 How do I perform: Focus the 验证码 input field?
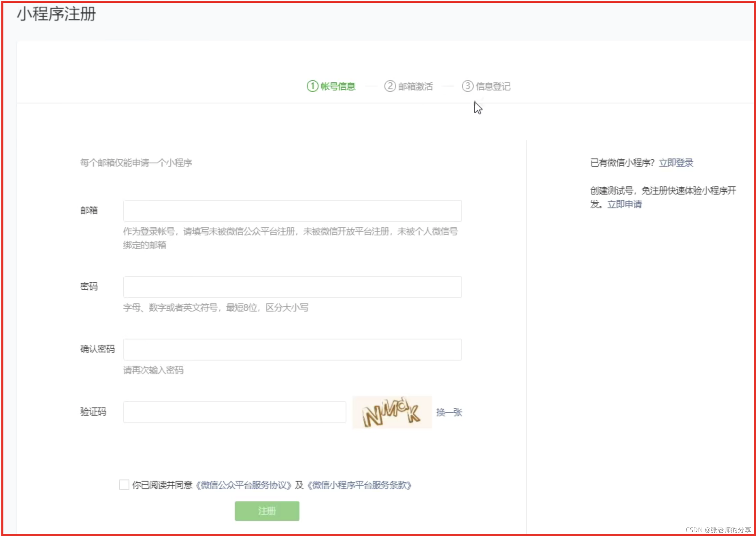point(234,412)
